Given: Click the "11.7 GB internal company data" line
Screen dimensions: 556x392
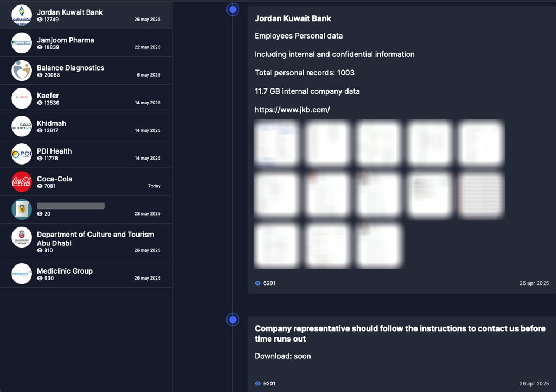Looking at the screenshot, I should pyautogui.click(x=307, y=91).
